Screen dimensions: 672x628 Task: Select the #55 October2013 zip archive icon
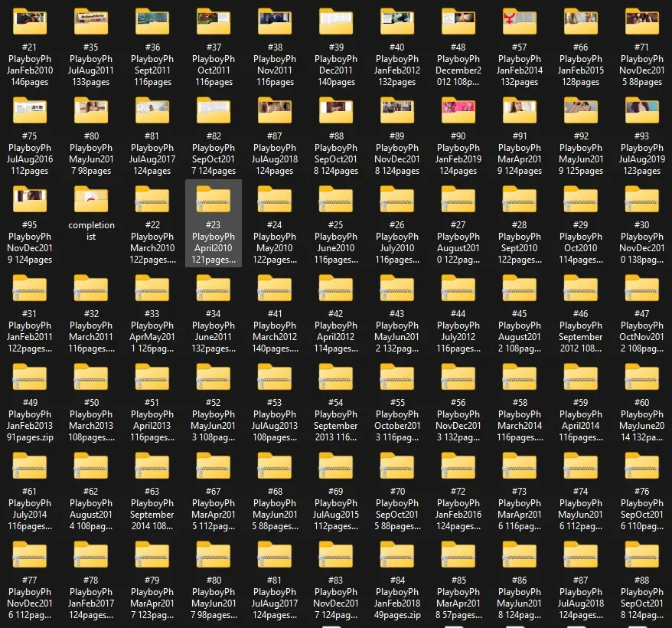point(397,377)
